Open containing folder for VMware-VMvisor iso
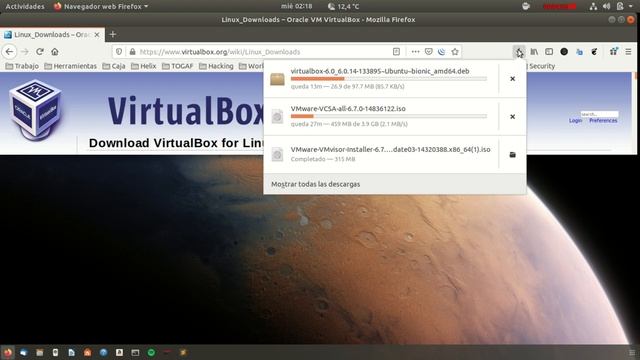 tap(513, 155)
